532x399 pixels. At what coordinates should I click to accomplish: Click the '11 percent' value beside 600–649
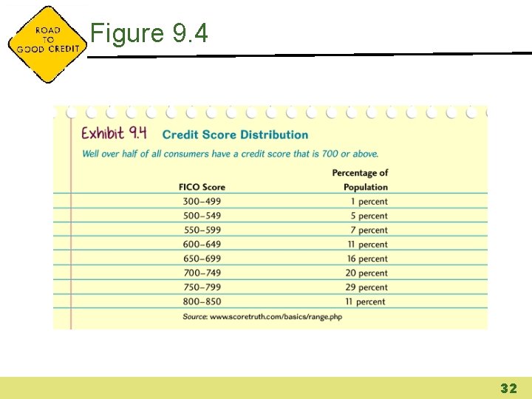[x=367, y=245]
